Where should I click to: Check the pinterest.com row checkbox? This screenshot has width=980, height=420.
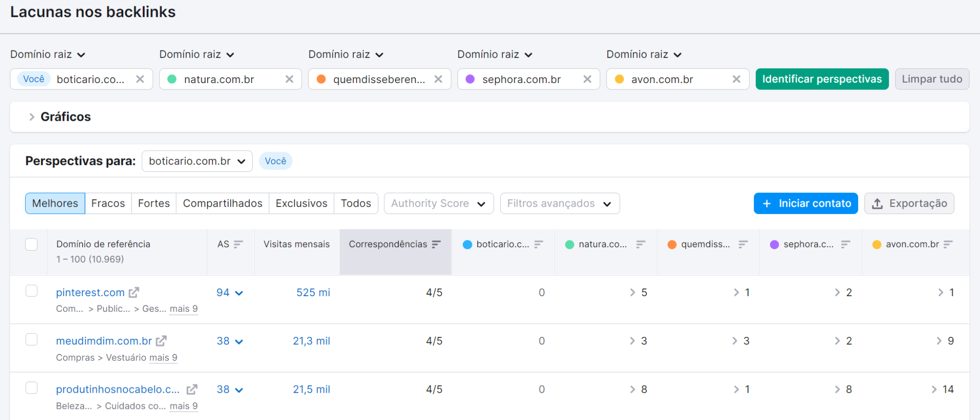pos(32,291)
